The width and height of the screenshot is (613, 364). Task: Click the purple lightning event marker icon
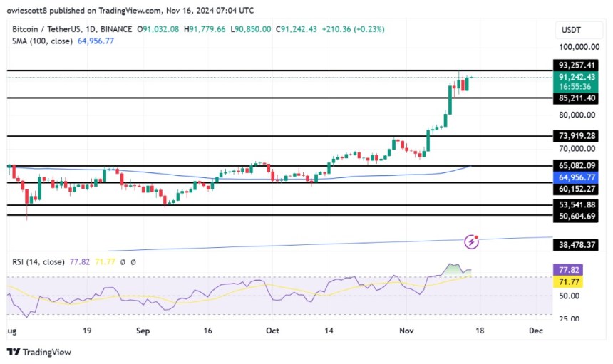pyautogui.click(x=471, y=242)
